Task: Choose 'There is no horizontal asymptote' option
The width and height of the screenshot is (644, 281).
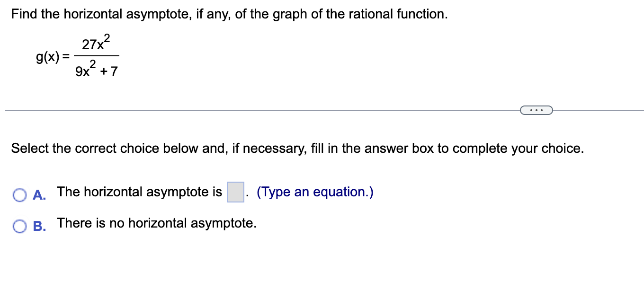Action: [x=156, y=223]
